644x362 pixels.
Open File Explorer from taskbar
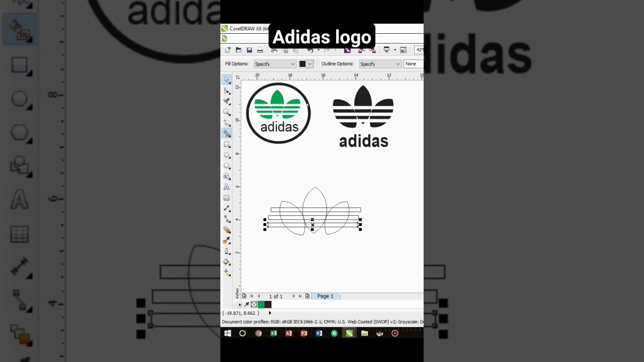pos(365,333)
